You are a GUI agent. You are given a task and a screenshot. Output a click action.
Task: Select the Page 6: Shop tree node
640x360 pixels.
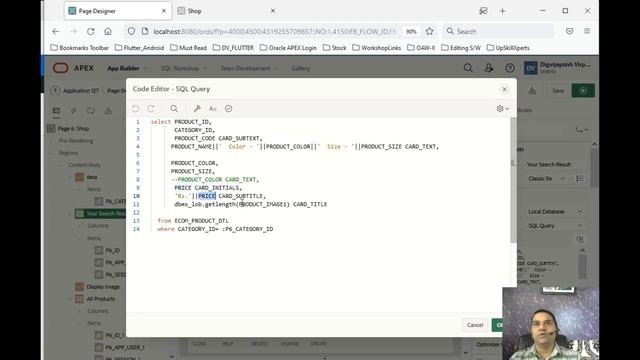pyautogui.click(x=73, y=129)
